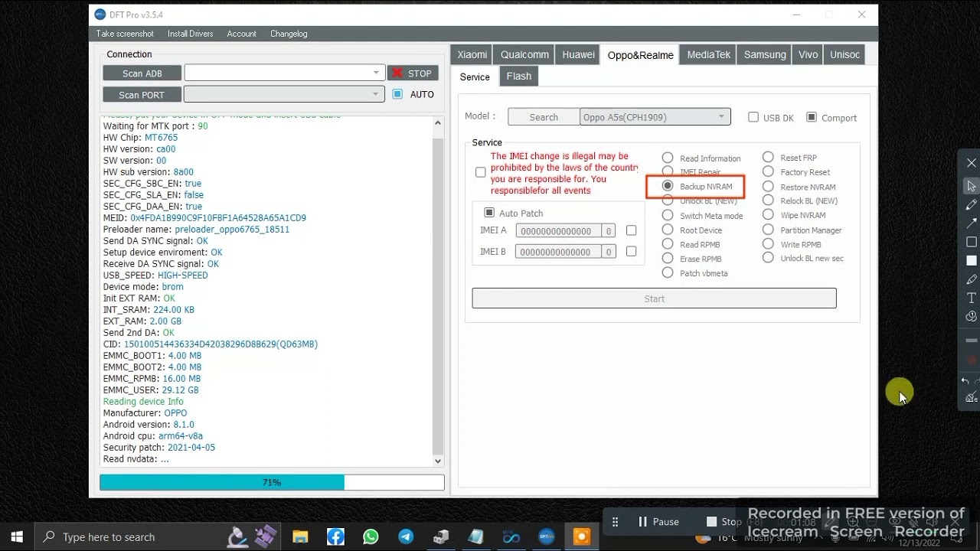Open the Flash sub-tab
980x551 pixels.
(519, 76)
